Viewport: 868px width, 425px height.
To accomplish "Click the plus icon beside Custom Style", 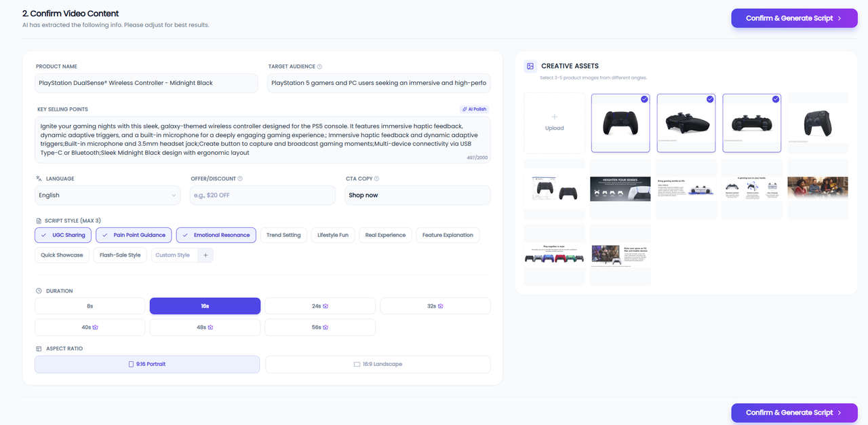I will tap(205, 255).
